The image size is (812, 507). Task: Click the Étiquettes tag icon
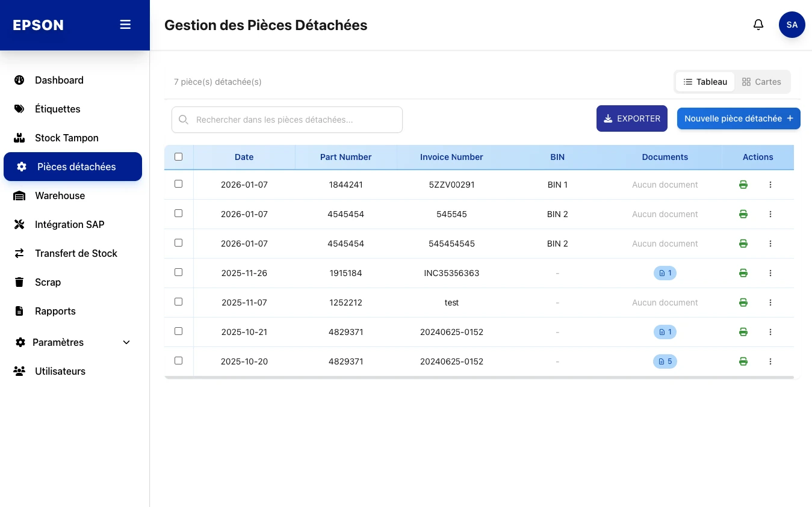[x=19, y=109]
